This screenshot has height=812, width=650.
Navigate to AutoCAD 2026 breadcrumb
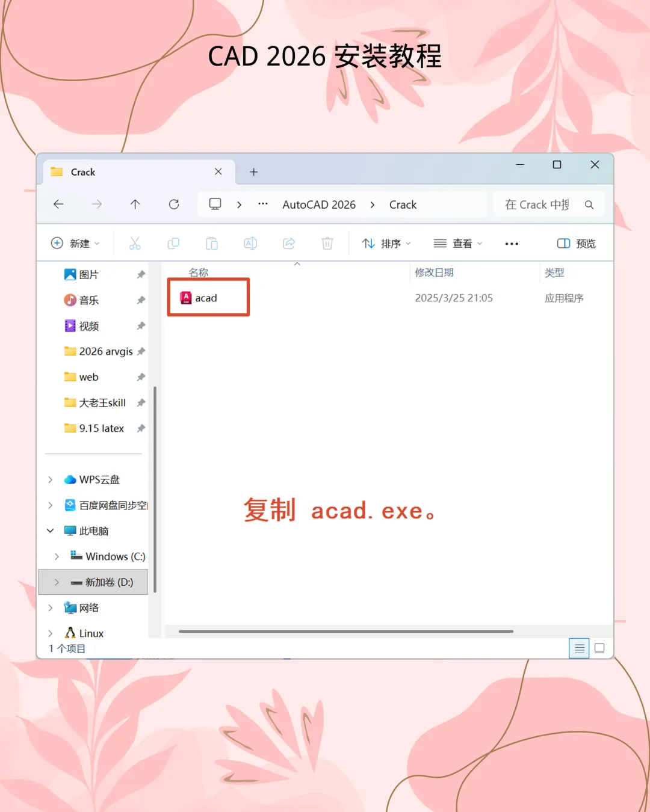[319, 205]
